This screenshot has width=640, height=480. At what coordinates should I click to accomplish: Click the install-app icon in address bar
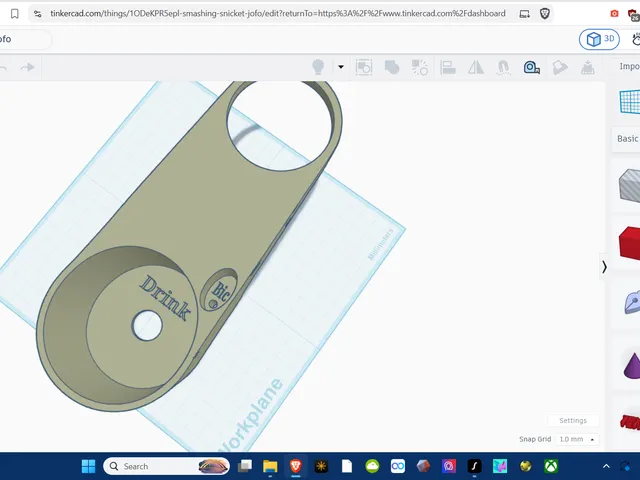pyautogui.click(x=524, y=14)
